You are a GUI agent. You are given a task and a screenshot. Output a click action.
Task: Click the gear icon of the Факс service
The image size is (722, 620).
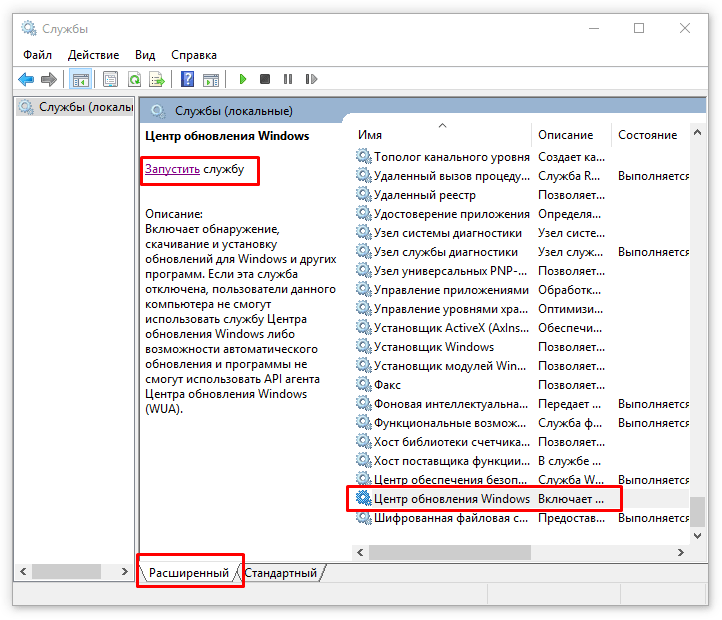363,384
